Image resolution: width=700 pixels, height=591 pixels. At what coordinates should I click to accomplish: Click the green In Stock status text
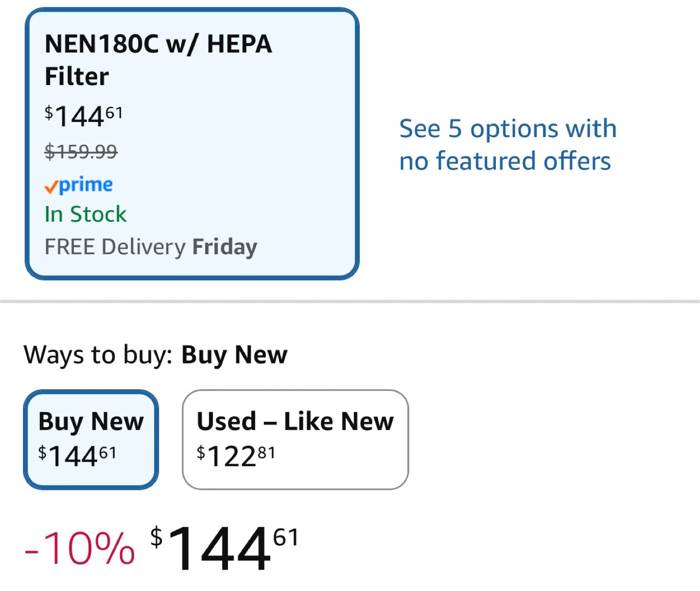point(86,214)
